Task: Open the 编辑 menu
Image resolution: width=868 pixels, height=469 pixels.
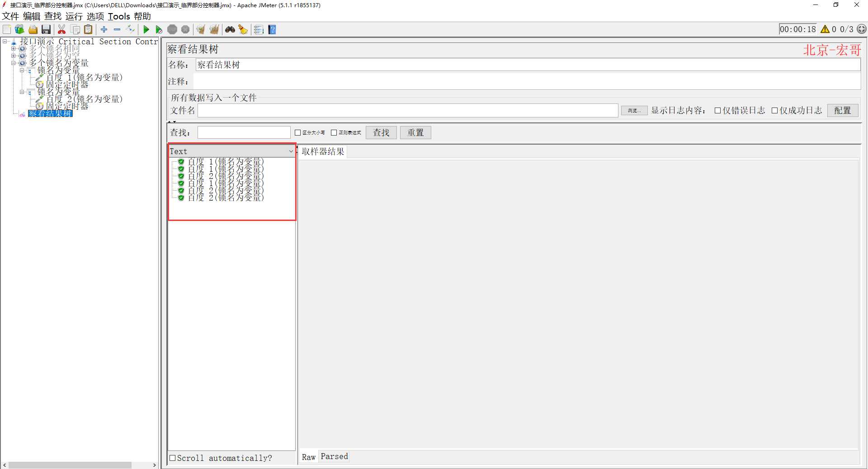Action: click(32, 16)
